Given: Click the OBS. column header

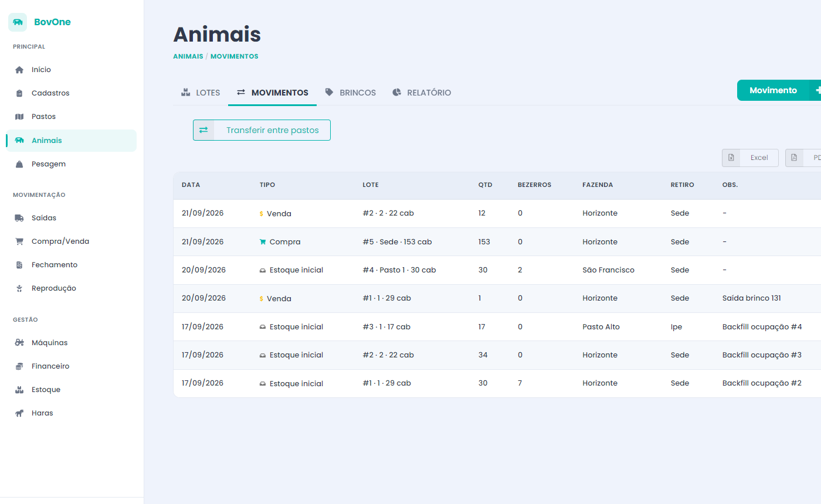Looking at the screenshot, I should pos(730,185).
